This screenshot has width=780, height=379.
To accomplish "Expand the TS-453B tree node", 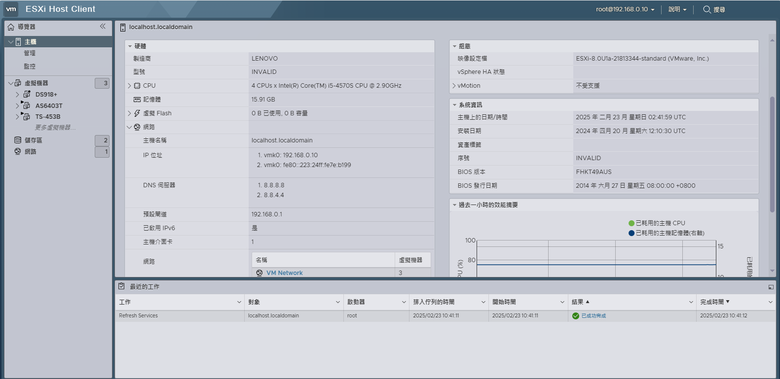I will click(x=17, y=117).
